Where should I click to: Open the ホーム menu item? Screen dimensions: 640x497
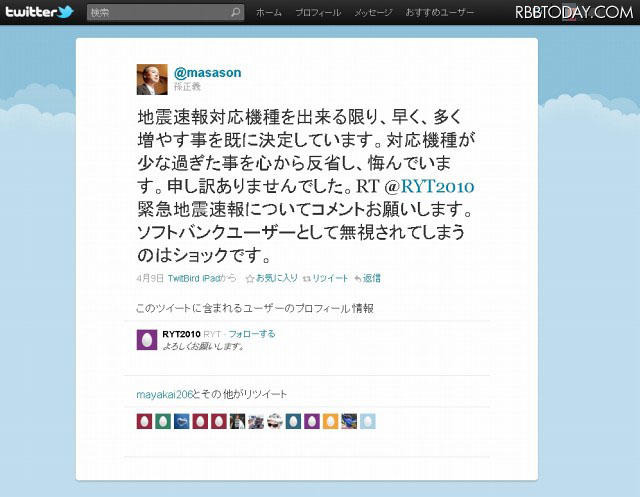click(x=269, y=13)
